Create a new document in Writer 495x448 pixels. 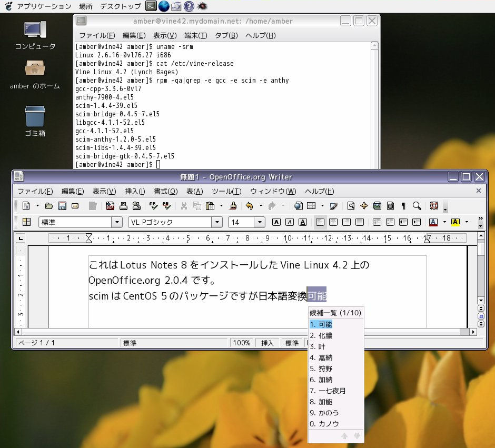(x=26, y=206)
